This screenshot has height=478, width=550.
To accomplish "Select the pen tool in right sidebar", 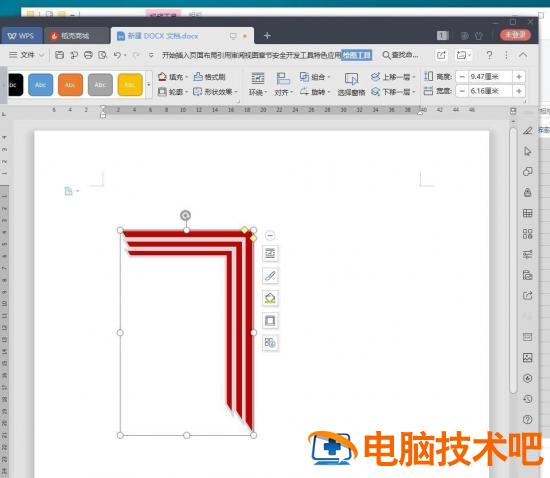I will 528,131.
